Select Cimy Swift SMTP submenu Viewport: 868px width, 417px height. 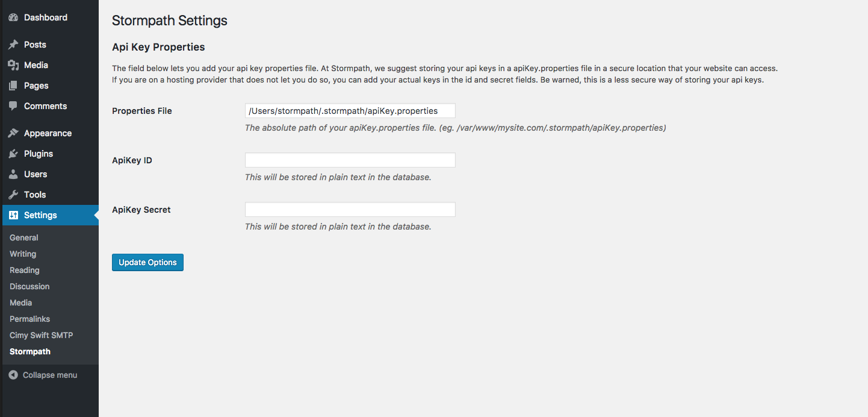(41, 335)
